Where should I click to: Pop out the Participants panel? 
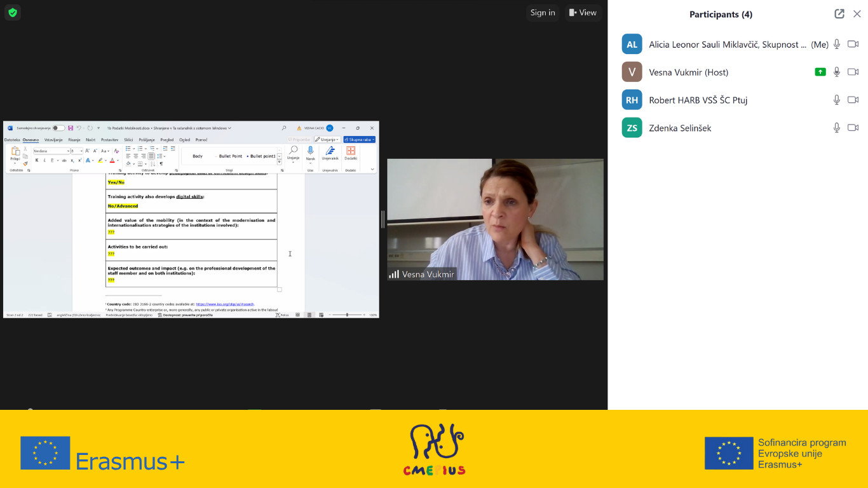[839, 14]
